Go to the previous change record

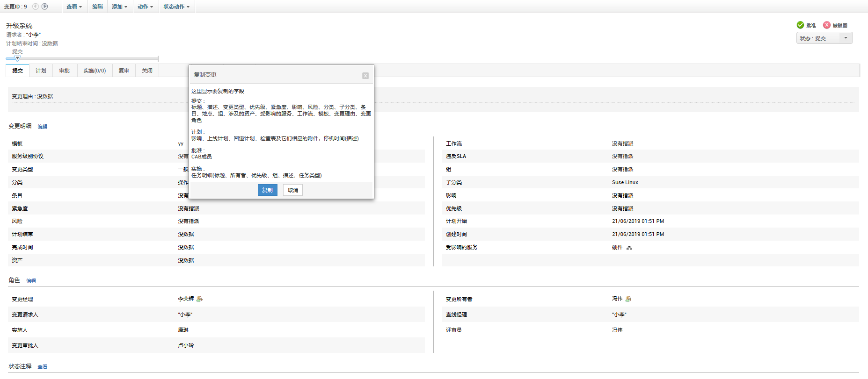36,7
